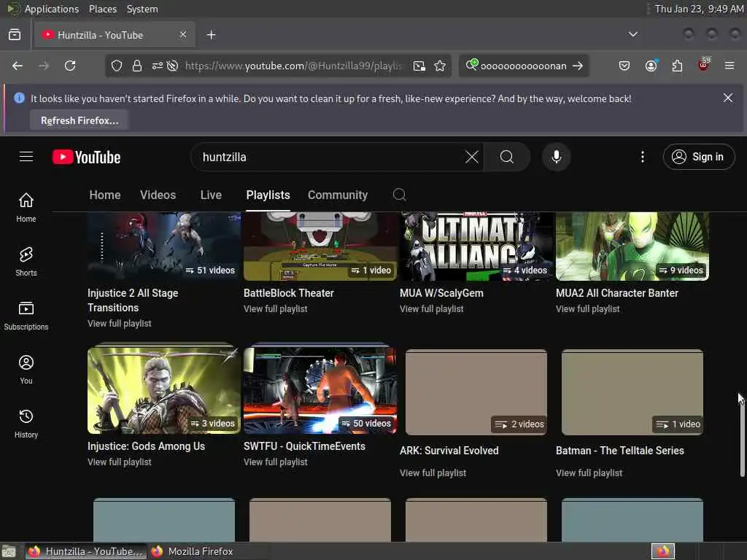This screenshot has height=560, width=747.
Task: Open BattleBlock Theater playlist thumbnail
Action: point(320,246)
